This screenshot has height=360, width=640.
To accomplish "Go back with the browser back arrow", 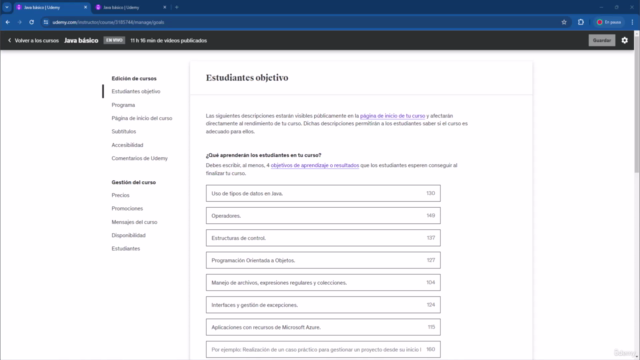I will coord(8,22).
